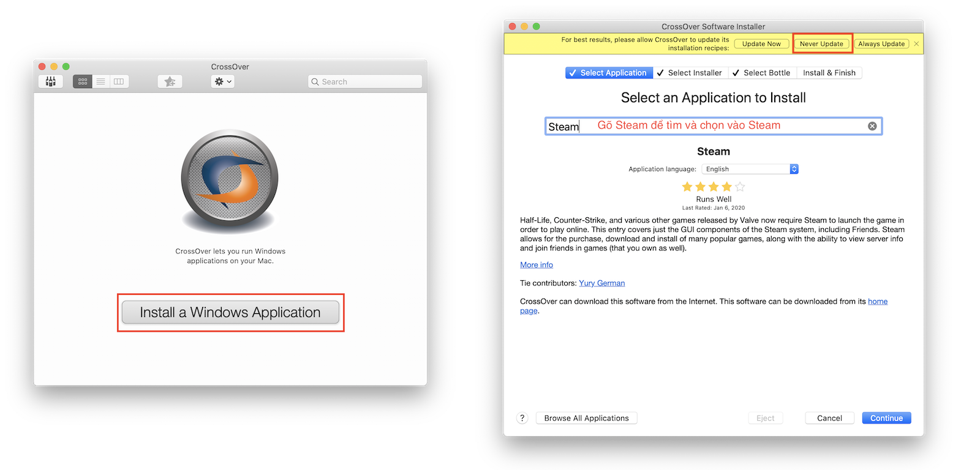Go to the Select Installer step
Screen dimensions: 980x470
689,73
